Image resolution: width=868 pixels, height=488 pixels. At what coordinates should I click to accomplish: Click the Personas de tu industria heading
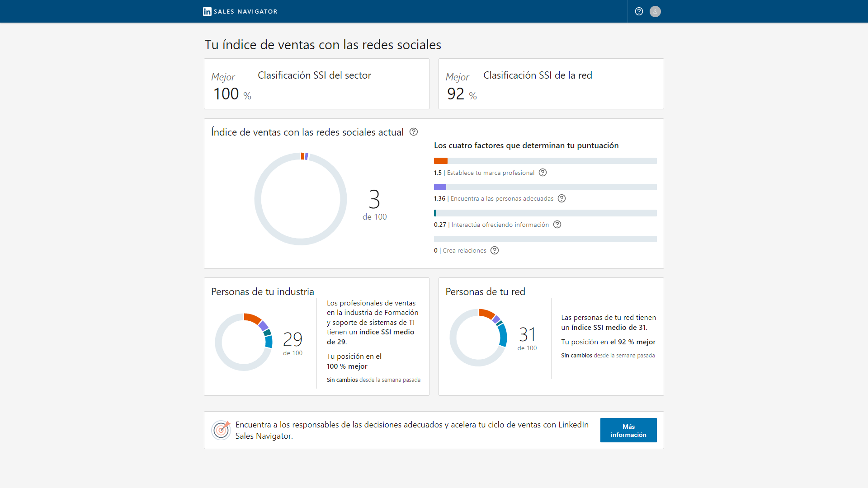(x=263, y=291)
